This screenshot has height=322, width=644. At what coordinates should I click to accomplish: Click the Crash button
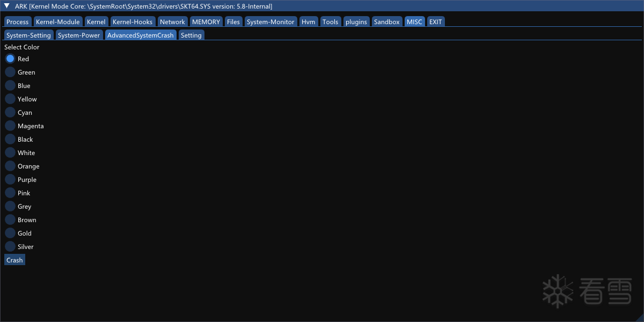click(x=14, y=260)
